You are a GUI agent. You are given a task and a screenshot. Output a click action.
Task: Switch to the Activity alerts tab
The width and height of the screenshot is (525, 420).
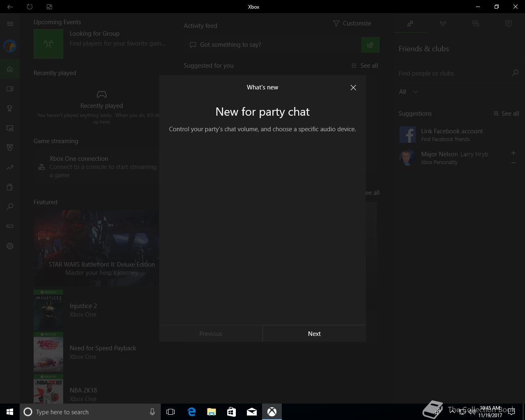click(509, 24)
